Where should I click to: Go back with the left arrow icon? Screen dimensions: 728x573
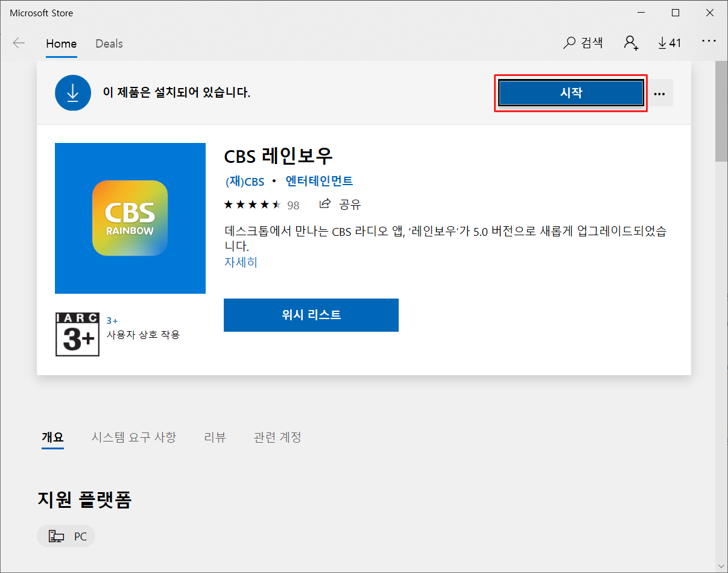tap(19, 43)
